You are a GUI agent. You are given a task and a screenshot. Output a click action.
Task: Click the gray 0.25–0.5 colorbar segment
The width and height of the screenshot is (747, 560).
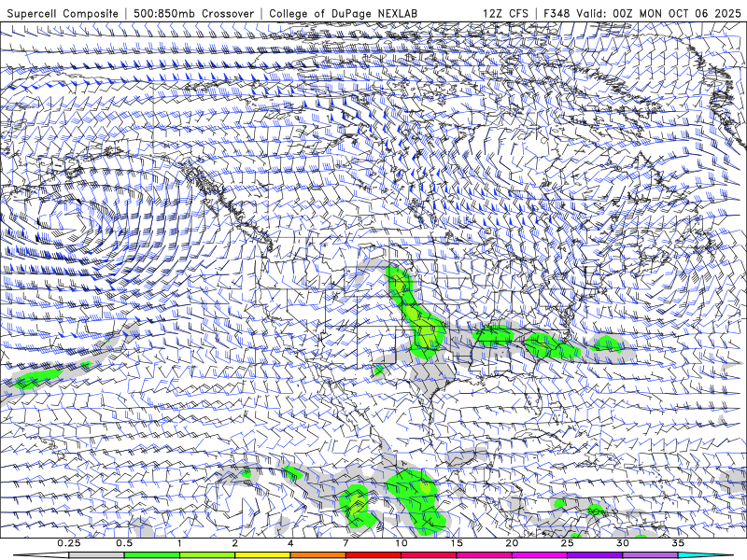click(x=96, y=555)
